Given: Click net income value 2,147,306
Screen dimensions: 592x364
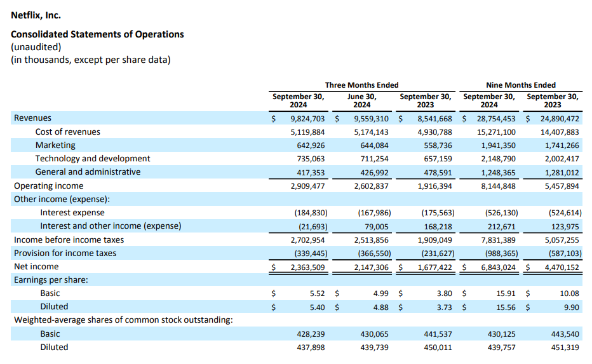Looking at the screenshot, I should tap(371, 267).
